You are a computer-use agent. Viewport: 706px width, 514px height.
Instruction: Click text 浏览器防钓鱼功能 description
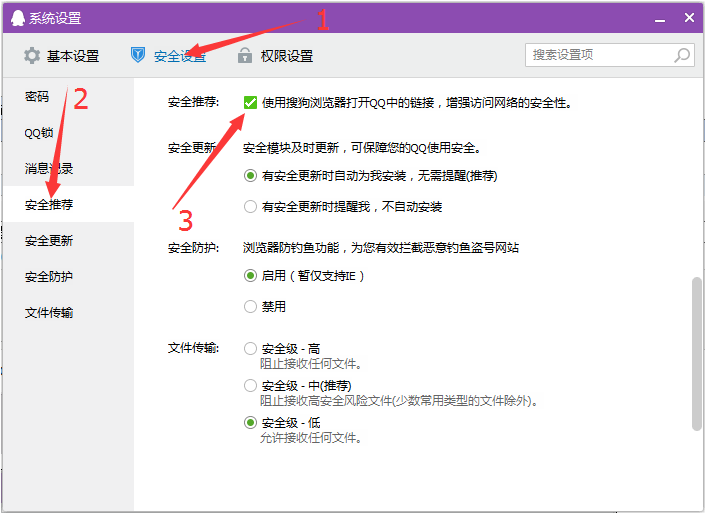(381, 248)
